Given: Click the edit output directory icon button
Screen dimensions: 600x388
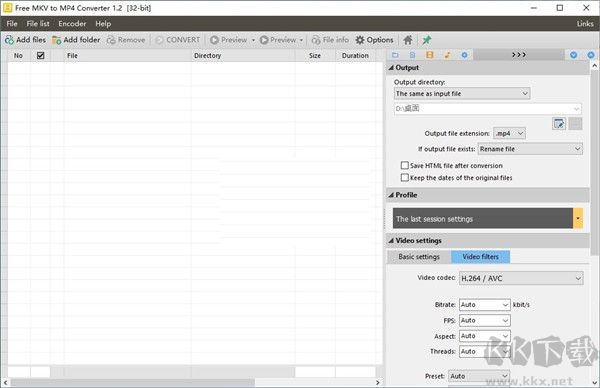Looking at the screenshot, I should [559, 124].
